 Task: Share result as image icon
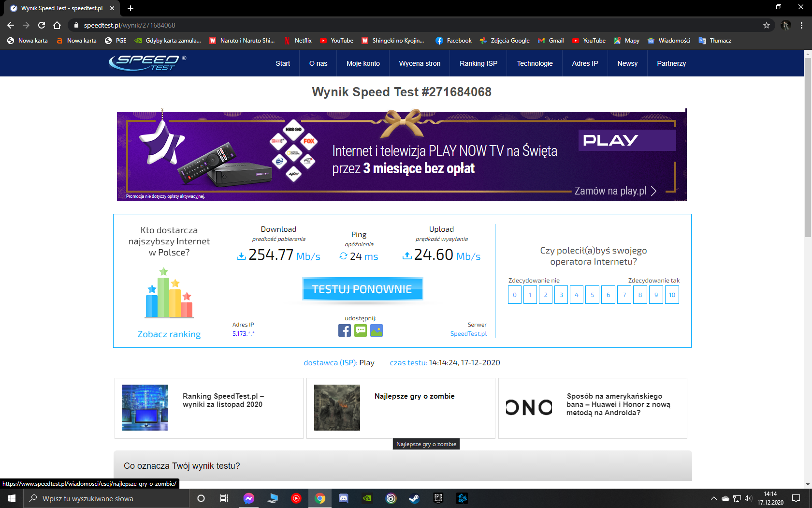pyautogui.click(x=377, y=330)
